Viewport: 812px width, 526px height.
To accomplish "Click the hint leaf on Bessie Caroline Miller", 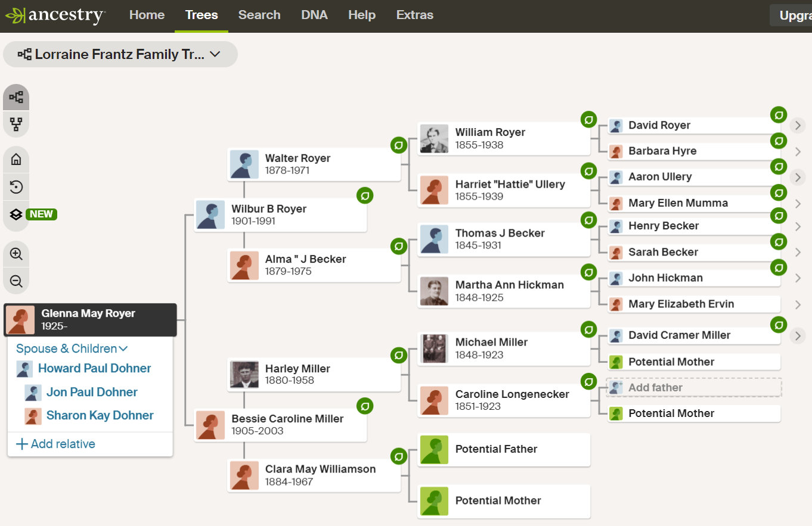I will click(365, 406).
